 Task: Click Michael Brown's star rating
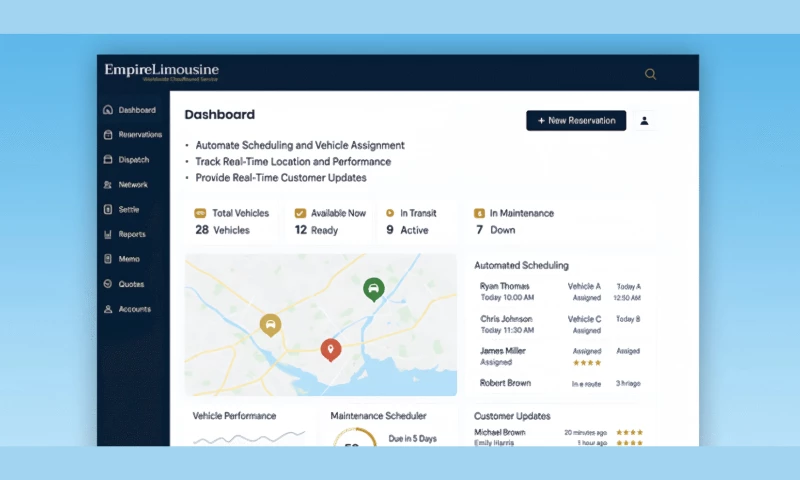click(x=629, y=433)
